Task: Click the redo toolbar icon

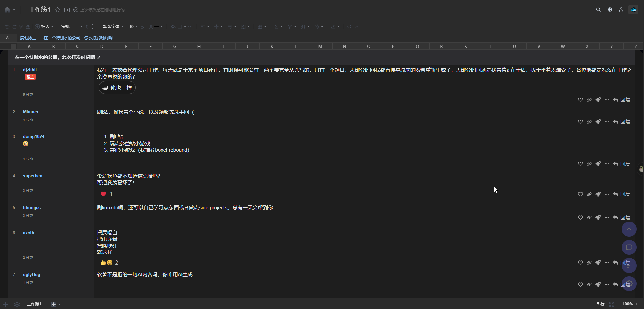Action: (x=14, y=27)
